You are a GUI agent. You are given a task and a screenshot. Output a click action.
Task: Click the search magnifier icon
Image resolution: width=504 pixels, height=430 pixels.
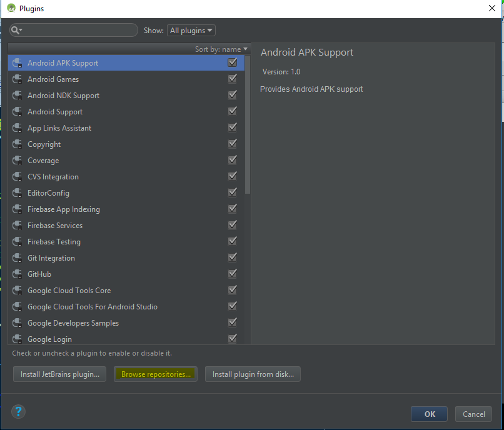(x=16, y=30)
